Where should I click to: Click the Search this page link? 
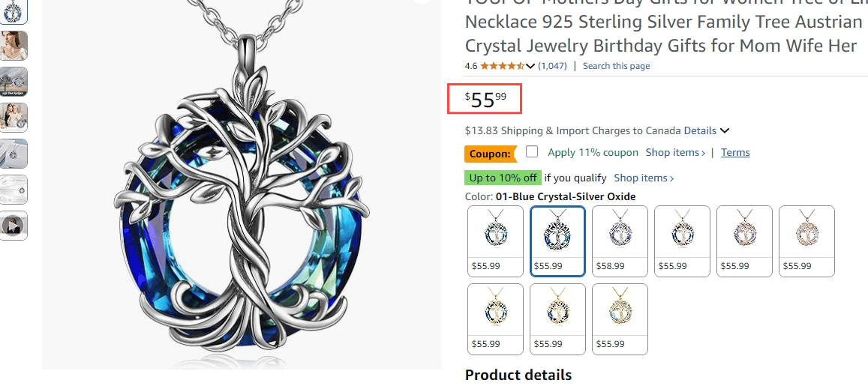point(616,66)
